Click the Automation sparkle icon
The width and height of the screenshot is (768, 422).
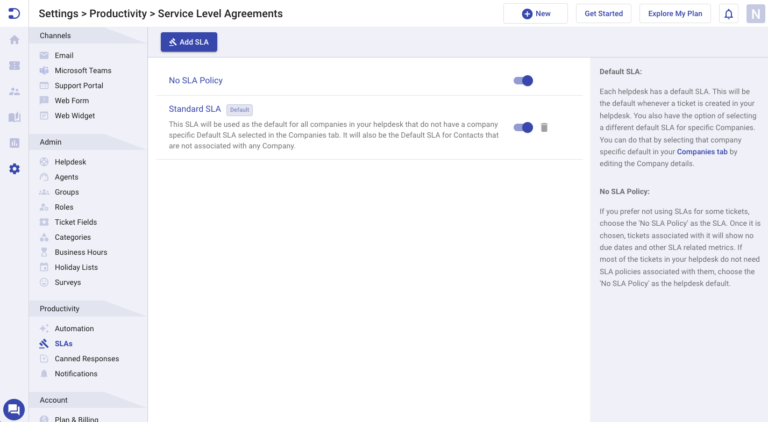pyautogui.click(x=44, y=328)
